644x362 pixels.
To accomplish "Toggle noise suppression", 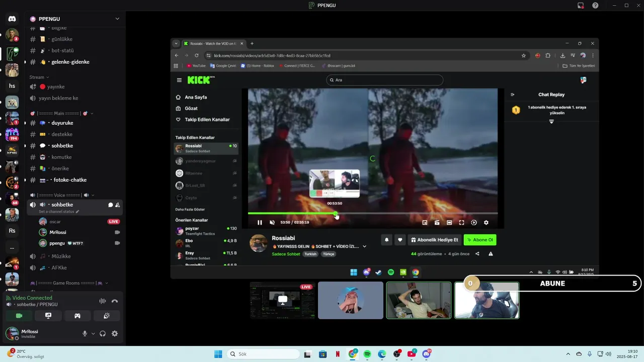I will tap(102, 301).
